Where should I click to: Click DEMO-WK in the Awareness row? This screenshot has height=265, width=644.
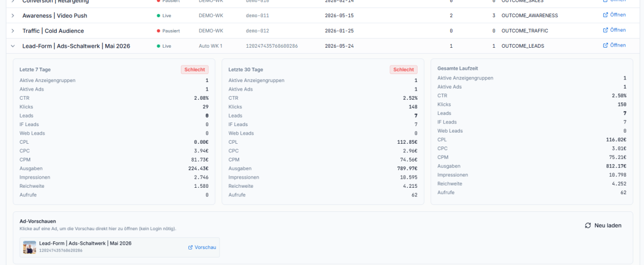[211, 16]
